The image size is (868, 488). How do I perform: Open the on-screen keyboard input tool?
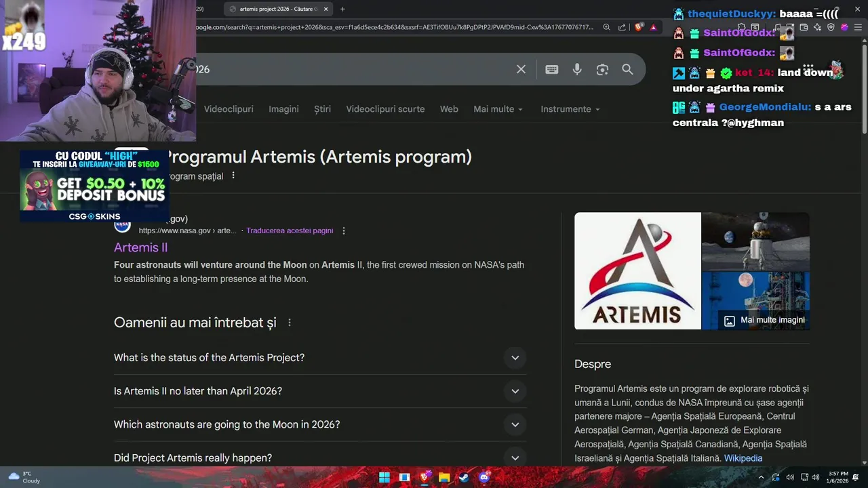click(552, 69)
